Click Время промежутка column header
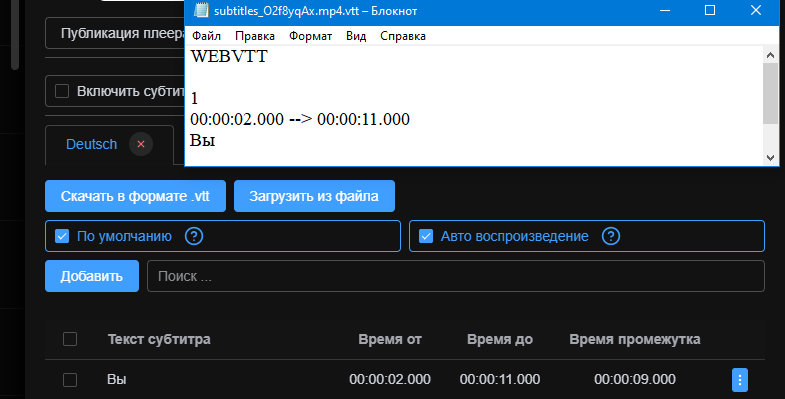Image resolution: width=785 pixels, height=399 pixels. (634, 339)
